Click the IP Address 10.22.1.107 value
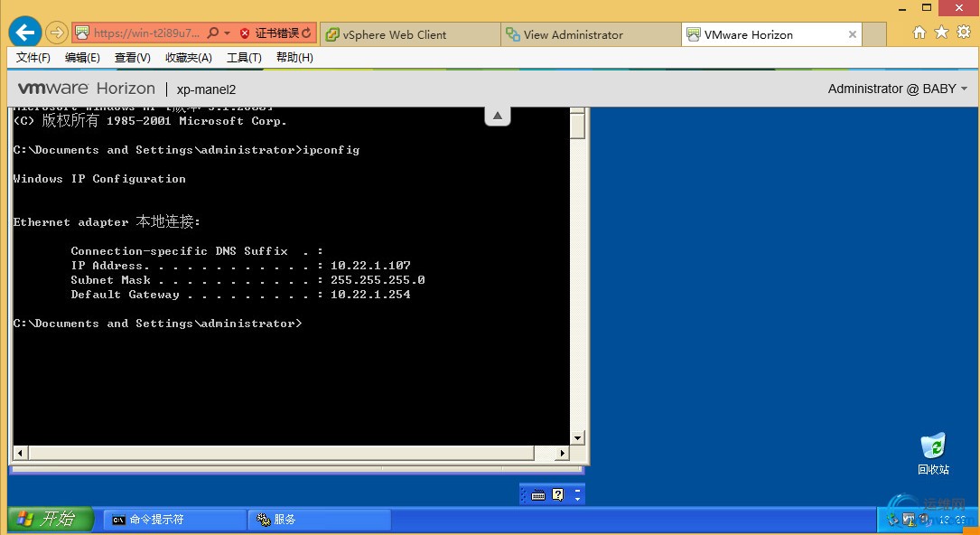 (370, 266)
